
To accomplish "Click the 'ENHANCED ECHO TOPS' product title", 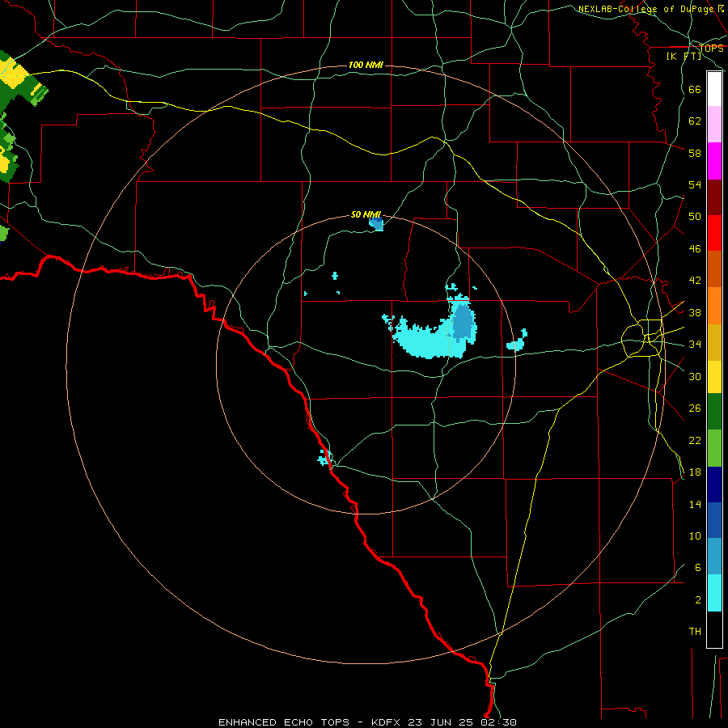I will tap(284, 722).
